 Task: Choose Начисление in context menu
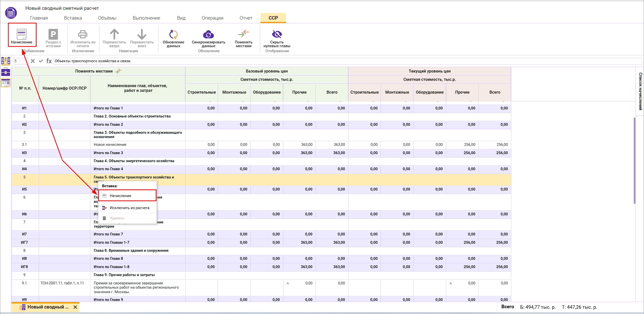(x=120, y=196)
